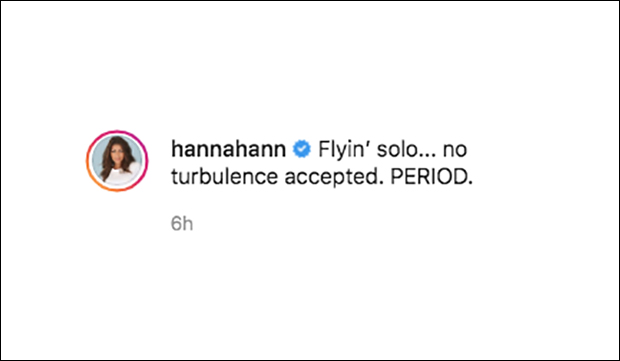Click the word accepted. in caption
The image size is (620, 361).
(335, 178)
